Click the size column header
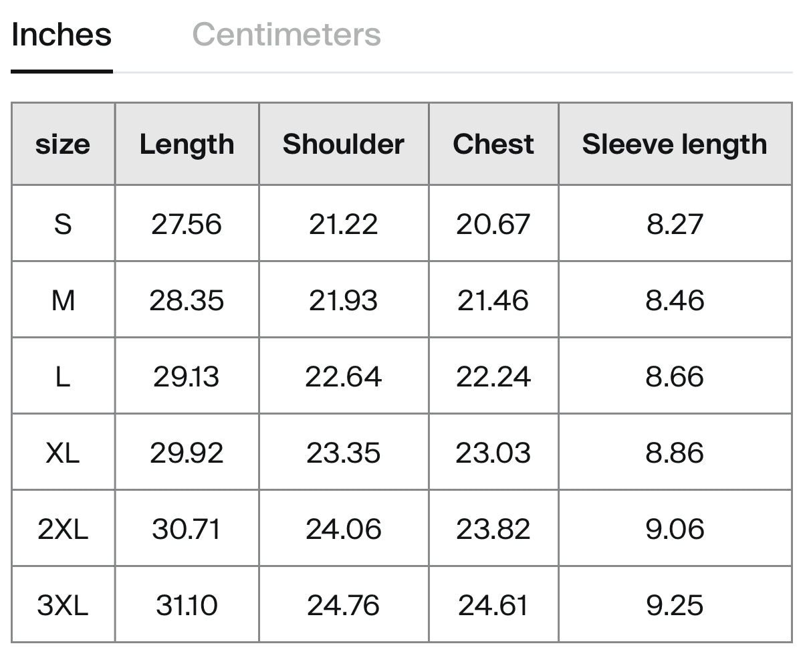Viewport: 809px width, 672px height. click(63, 144)
